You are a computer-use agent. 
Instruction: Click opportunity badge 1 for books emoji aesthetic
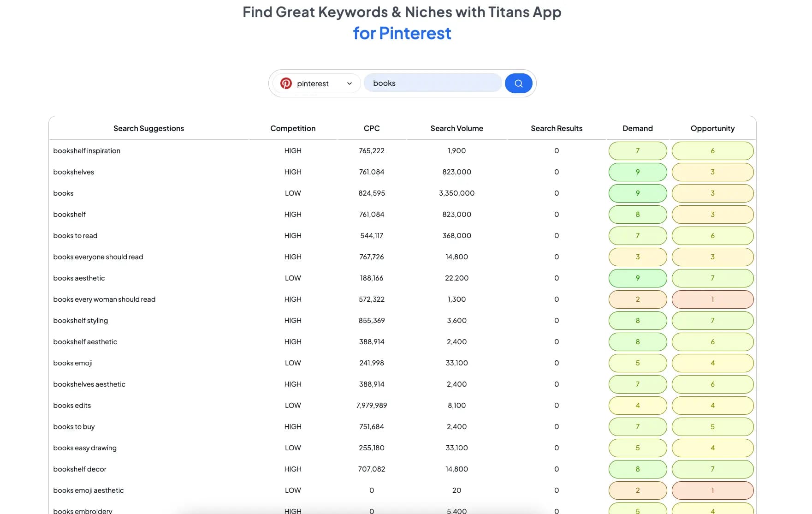(712, 490)
